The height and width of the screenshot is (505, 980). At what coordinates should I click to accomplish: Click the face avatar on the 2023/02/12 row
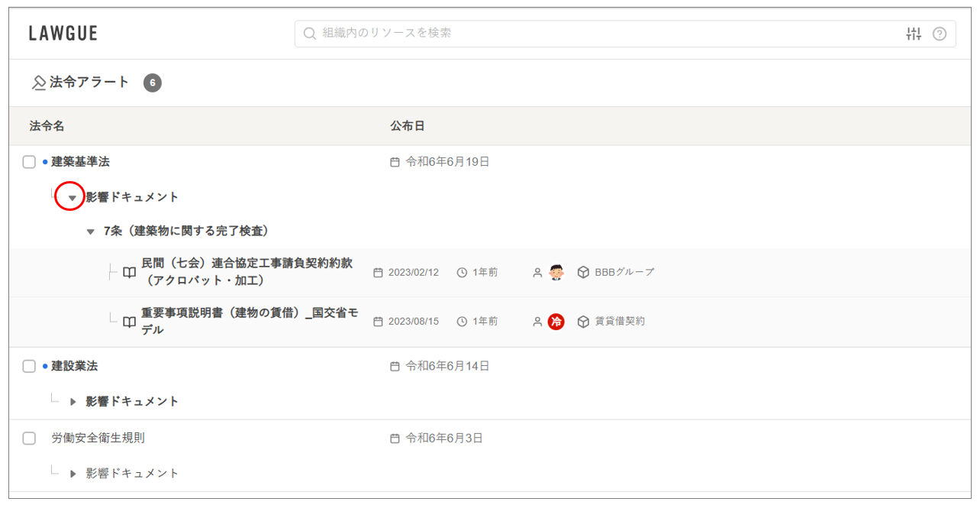[x=556, y=272]
